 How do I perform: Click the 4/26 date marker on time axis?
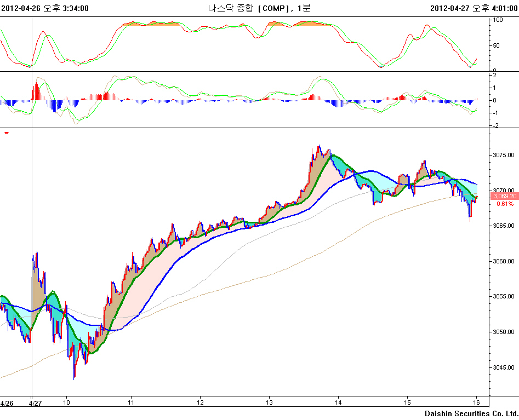pos(7,402)
